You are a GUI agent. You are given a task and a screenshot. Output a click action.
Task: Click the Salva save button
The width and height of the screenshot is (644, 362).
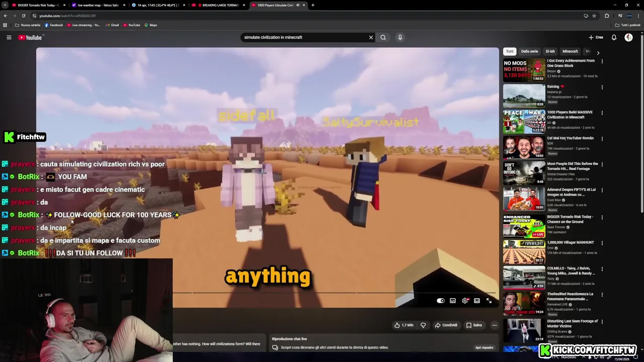pyautogui.click(x=474, y=325)
